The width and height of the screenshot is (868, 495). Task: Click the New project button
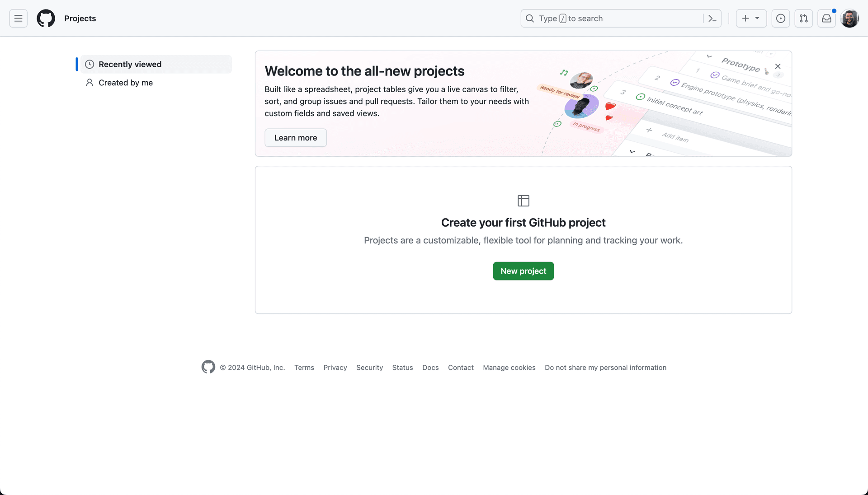click(524, 271)
